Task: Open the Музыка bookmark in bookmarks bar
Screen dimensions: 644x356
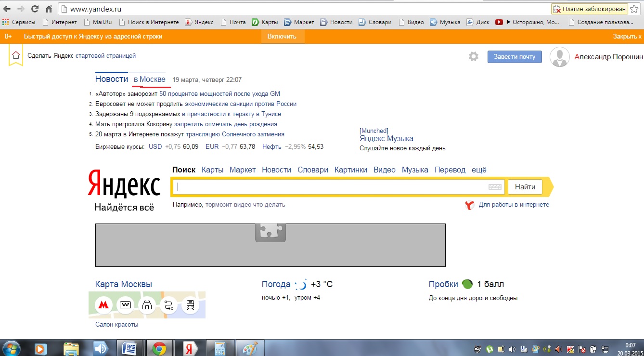Action: click(445, 22)
